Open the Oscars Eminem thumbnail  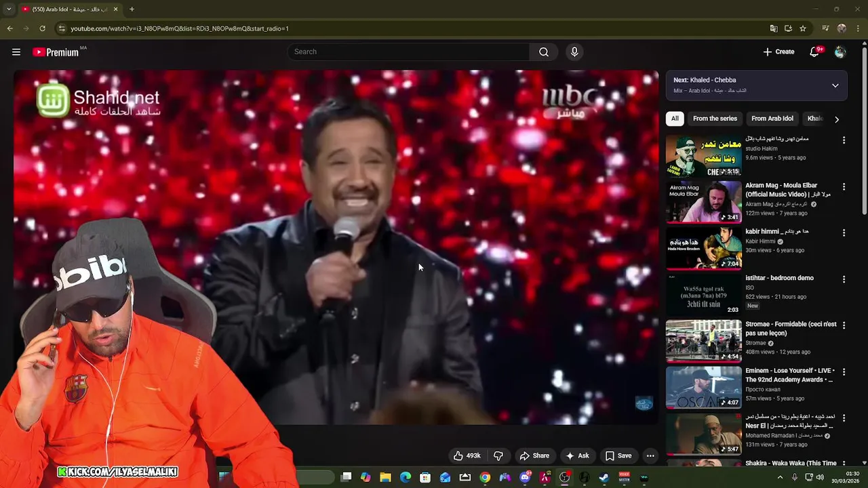(x=703, y=387)
